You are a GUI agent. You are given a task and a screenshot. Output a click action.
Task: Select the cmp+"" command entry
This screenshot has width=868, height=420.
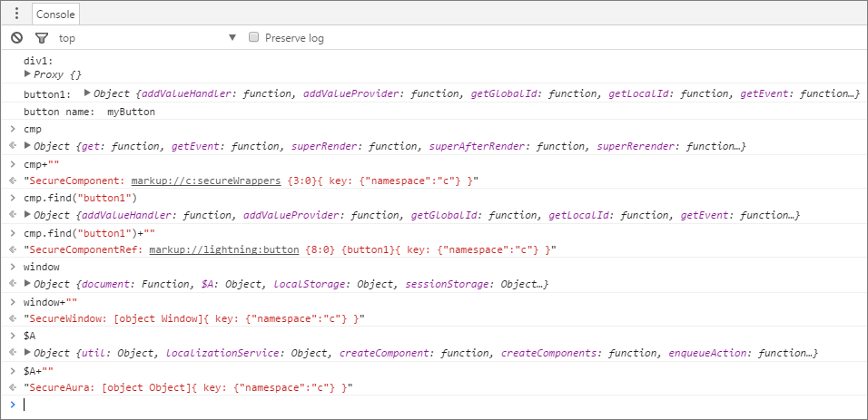tap(42, 164)
